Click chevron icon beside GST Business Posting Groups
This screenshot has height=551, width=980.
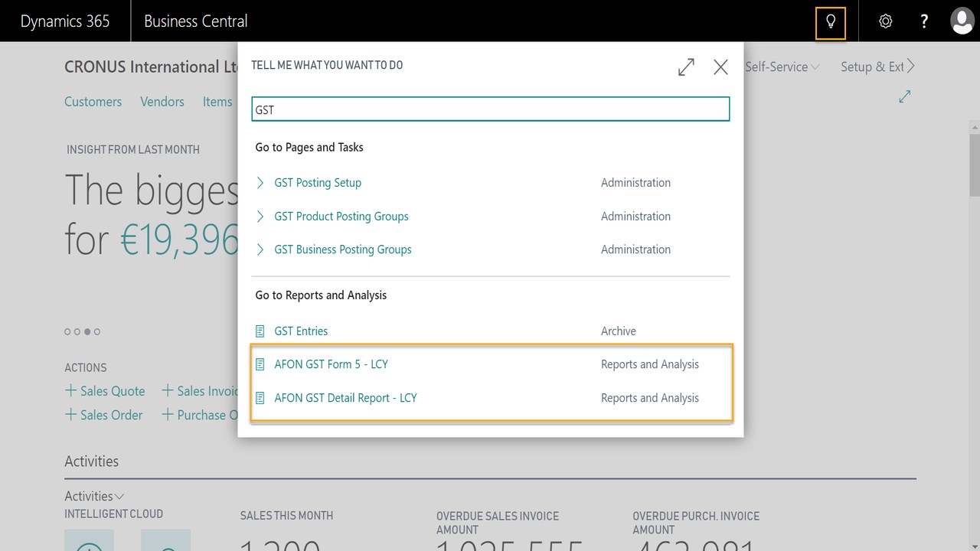(260, 249)
